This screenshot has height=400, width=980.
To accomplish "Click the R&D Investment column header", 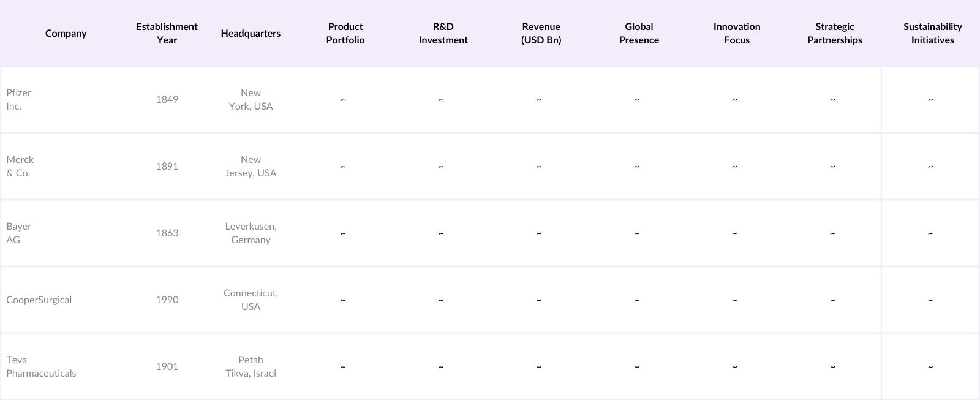I will (x=443, y=33).
